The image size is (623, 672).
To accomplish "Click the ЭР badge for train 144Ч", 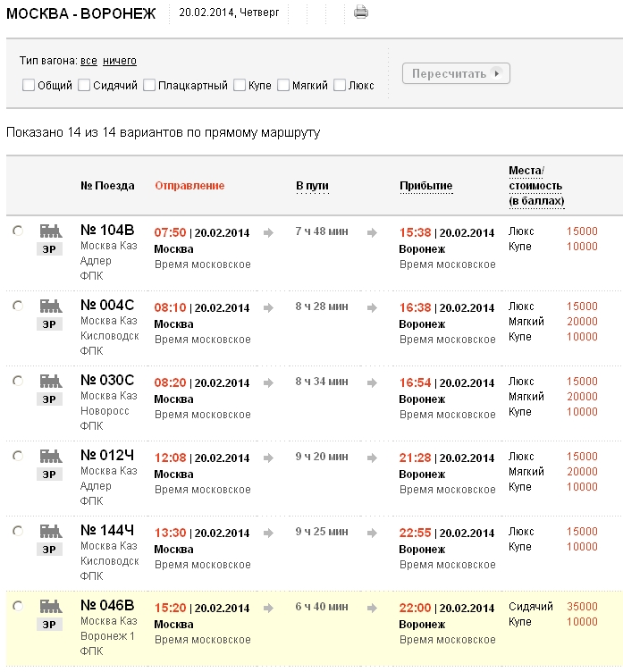I will tap(50, 549).
